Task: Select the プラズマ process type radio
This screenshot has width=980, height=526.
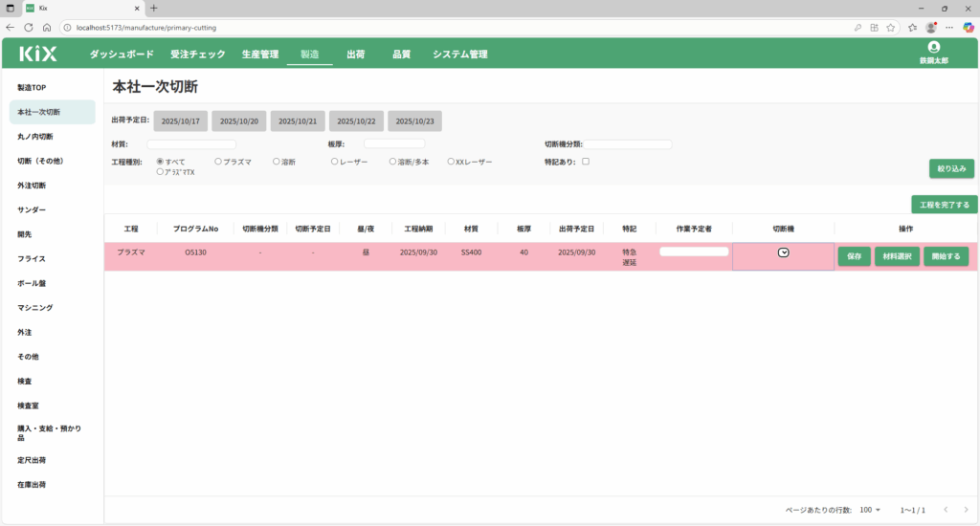Action: [x=218, y=162]
